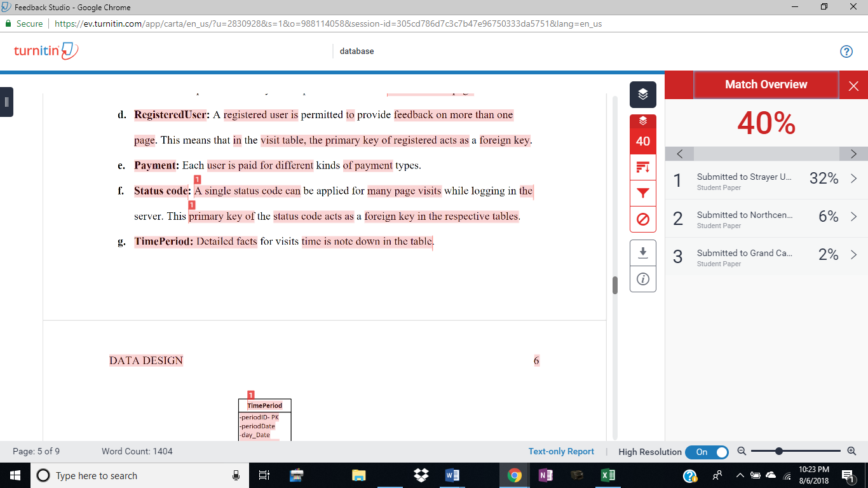This screenshot has height=488, width=868.
Task: Click highlighted text 'registered user is'
Action: click(x=261, y=115)
